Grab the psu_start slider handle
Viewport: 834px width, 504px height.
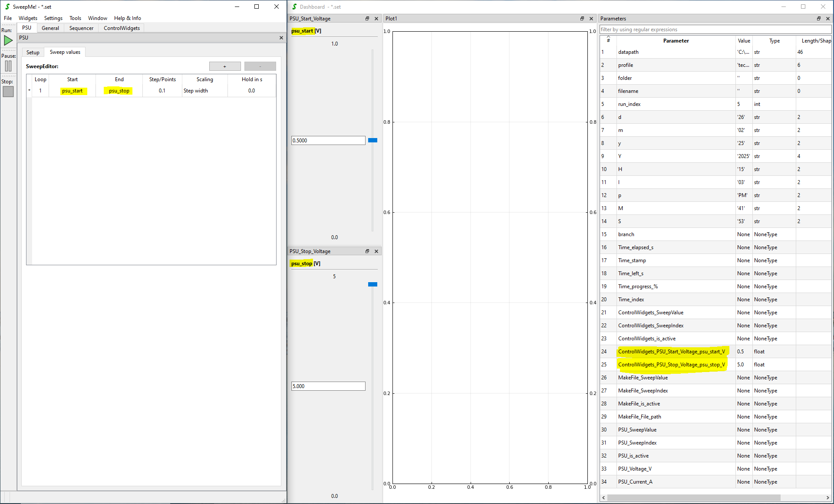[x=372, y=140]
